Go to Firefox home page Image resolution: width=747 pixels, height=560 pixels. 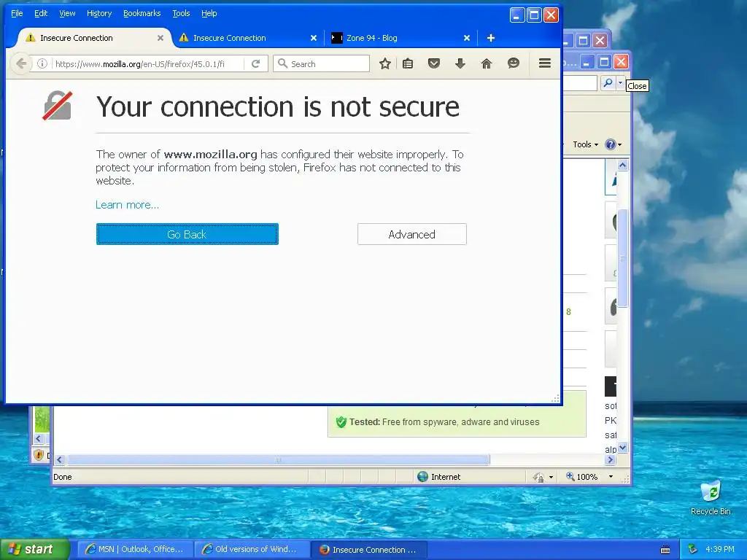coord(486,63)
